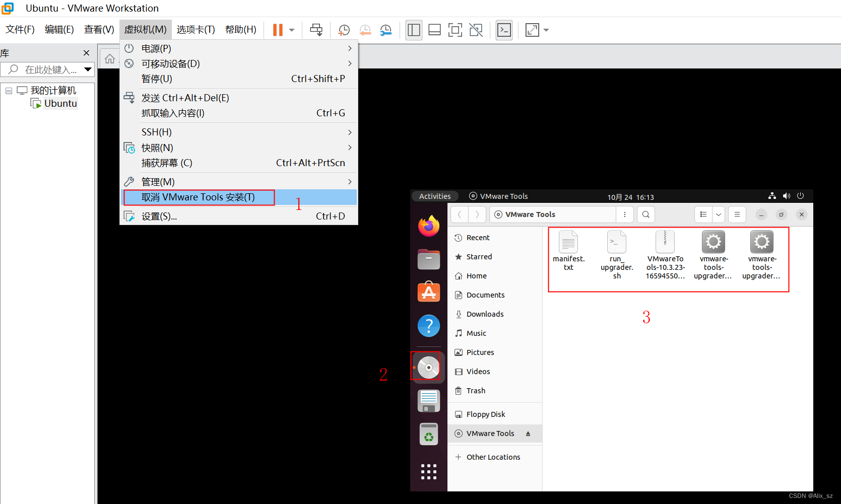Toggle unity mode toolbar icon
This screenshot has height=504, width=841.
tap(476, 30)
